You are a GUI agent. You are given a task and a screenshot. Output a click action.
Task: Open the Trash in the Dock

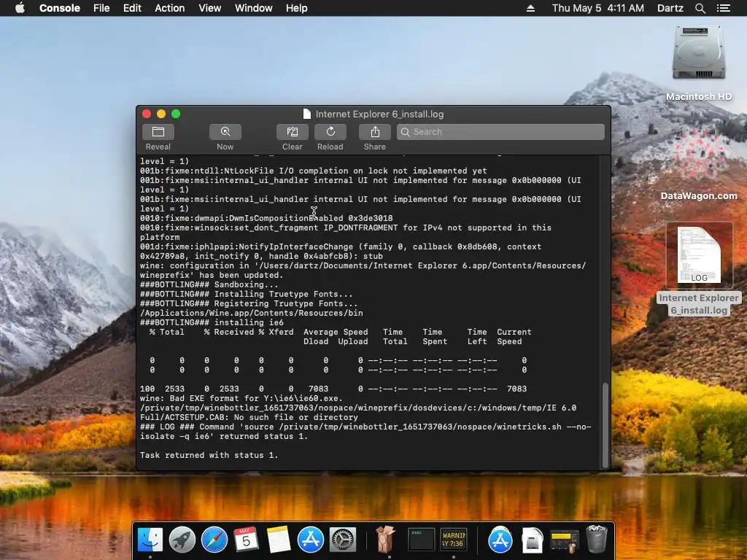[x=596, y=539]
